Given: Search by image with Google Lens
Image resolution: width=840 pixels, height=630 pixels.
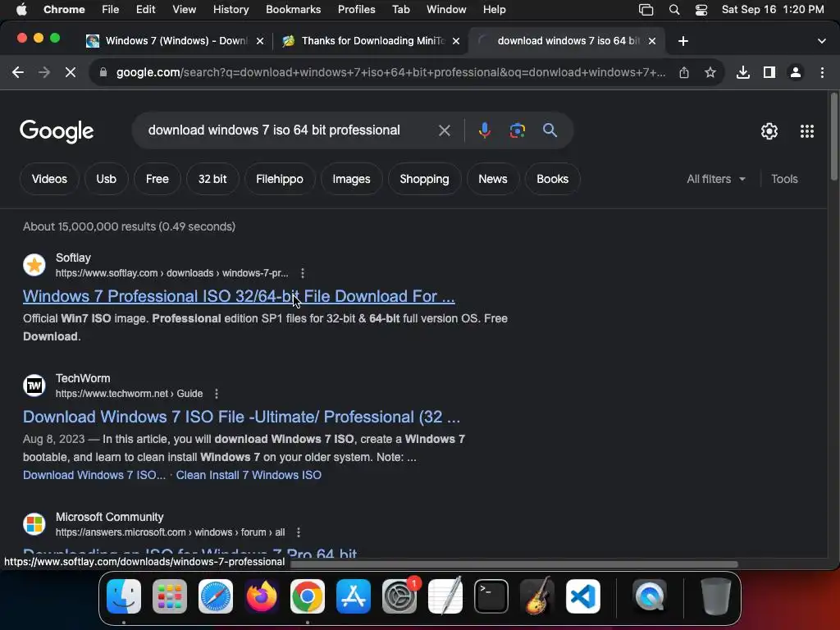Looking at the screenshot, I should [517, 130].
